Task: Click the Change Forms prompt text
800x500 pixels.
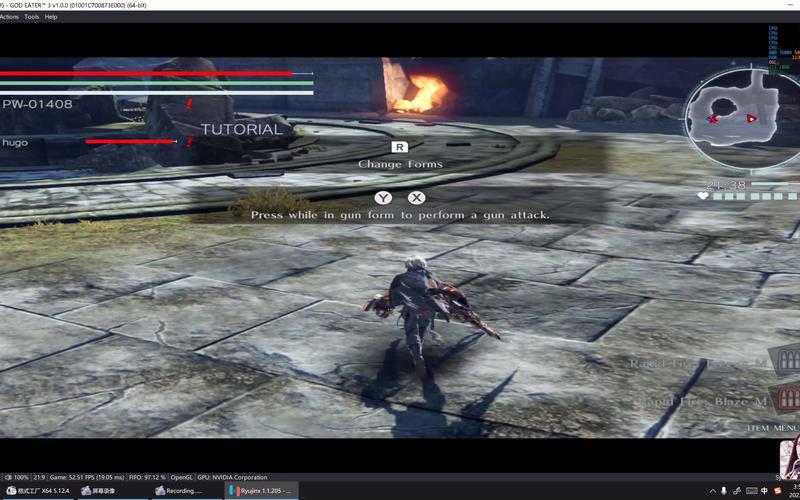Action: pyautogui.click(x=401, y=164)
